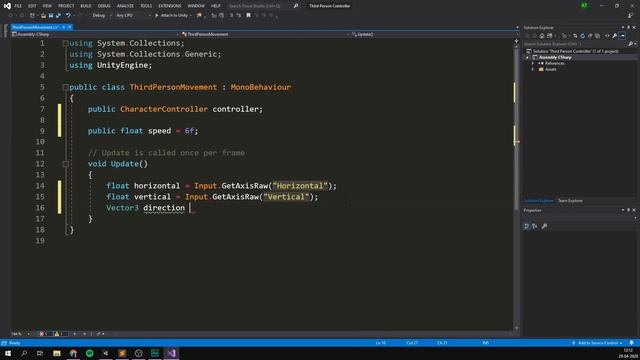640x360 pixels.
Task: Open the EDIT menu
Action: (x=32, y=6)
